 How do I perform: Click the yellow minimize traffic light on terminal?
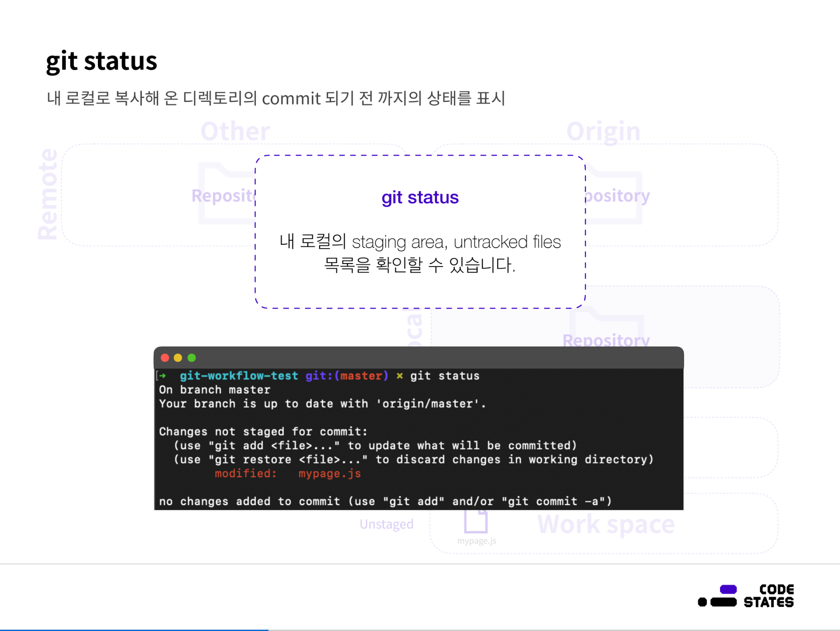click(x=178, y=357)
